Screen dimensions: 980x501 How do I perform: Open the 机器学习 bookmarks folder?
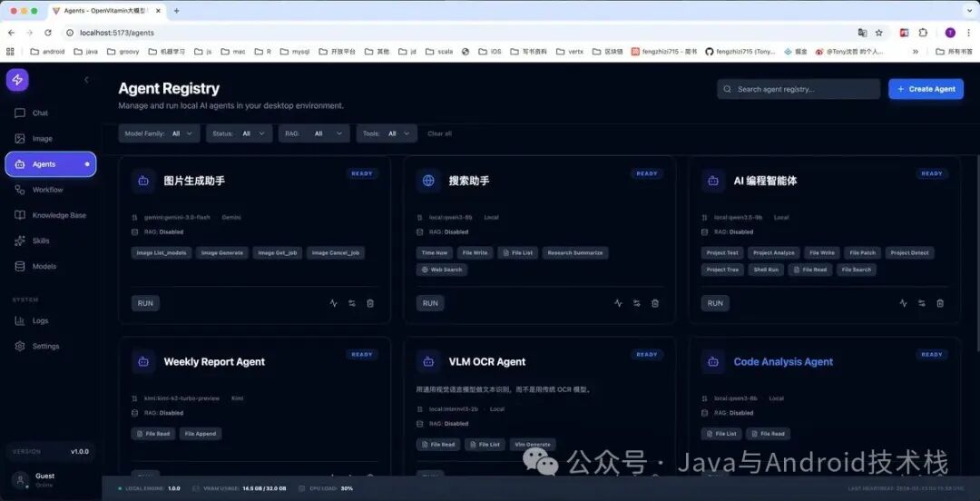(x=167, y=52)
